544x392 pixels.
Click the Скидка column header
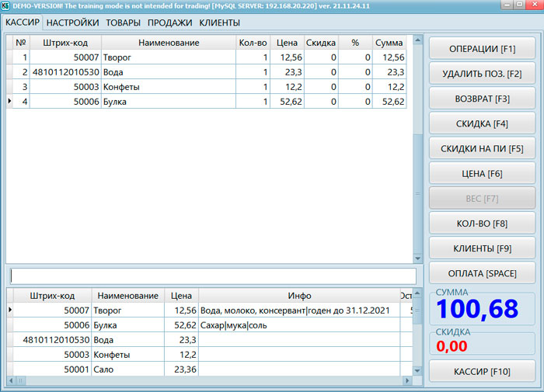pos(321,43)
